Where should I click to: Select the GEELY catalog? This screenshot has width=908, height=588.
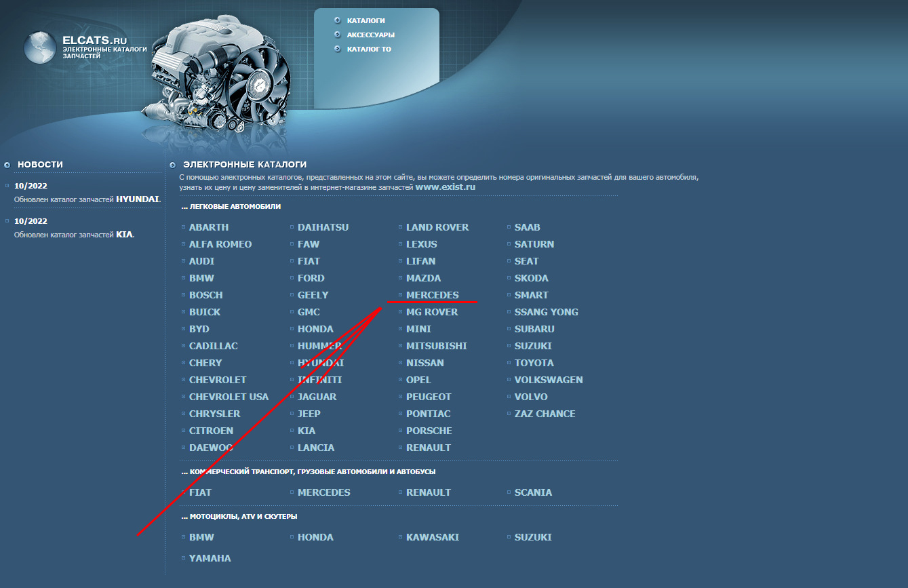click(x=313, y=295)
